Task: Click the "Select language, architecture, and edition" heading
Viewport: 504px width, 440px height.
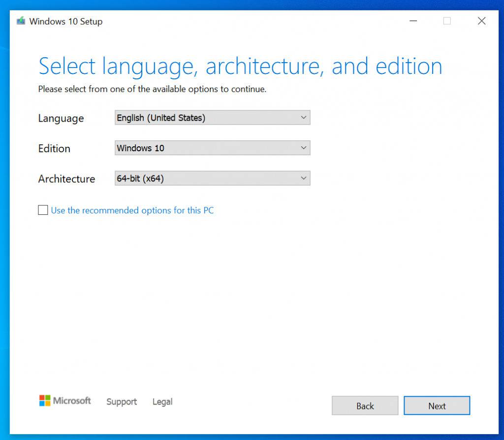Action: pos(240,67)
